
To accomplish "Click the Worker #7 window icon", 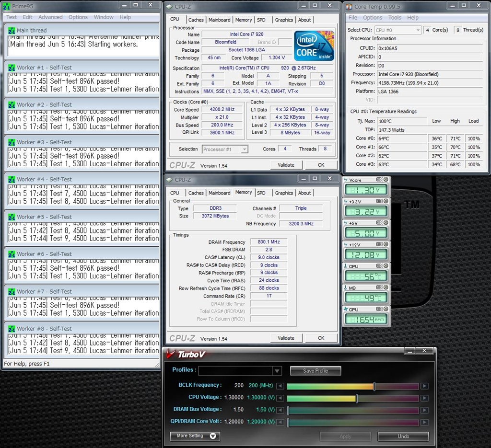I will tap(12, 292).
